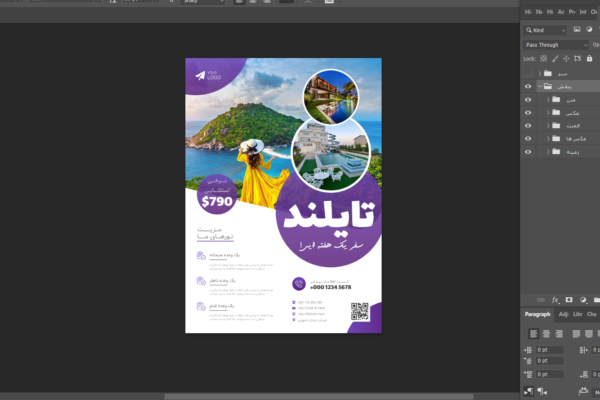Select left align text in Paragraph panel
This screenshot has width=600, height=400.
click(533, 333)
